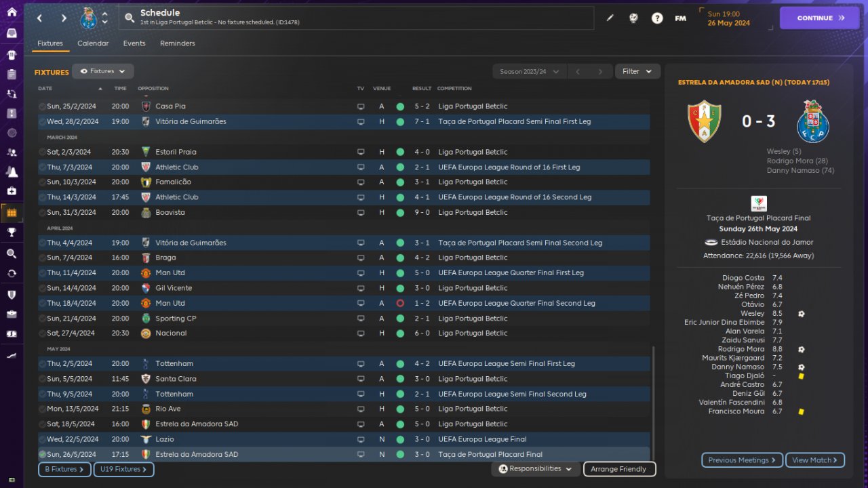Go to the previous season arrow

click(578, 71)
